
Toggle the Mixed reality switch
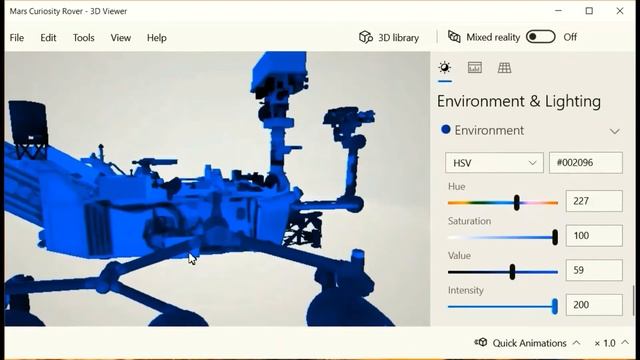tap(540, 37)
